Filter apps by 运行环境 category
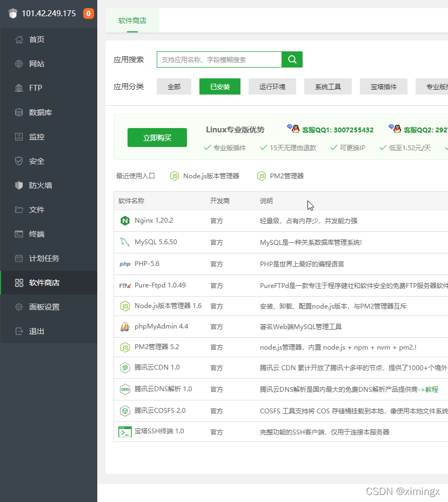 pyautogui.click(x=272, y=86)
